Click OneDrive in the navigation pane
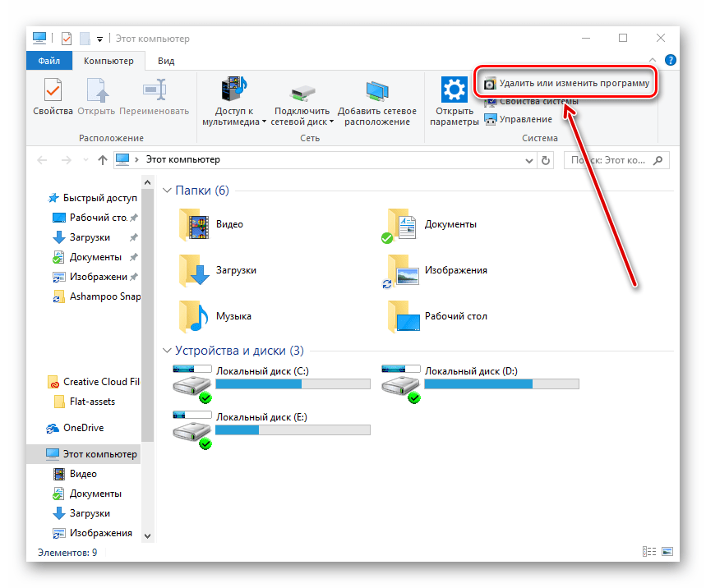706x588 pixels. click(83, 428)
